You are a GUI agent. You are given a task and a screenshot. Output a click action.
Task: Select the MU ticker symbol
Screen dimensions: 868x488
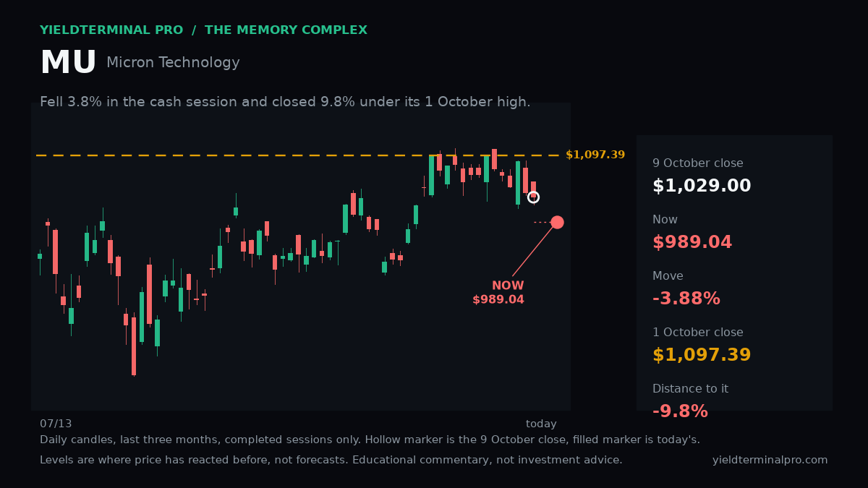coord(68,64)
